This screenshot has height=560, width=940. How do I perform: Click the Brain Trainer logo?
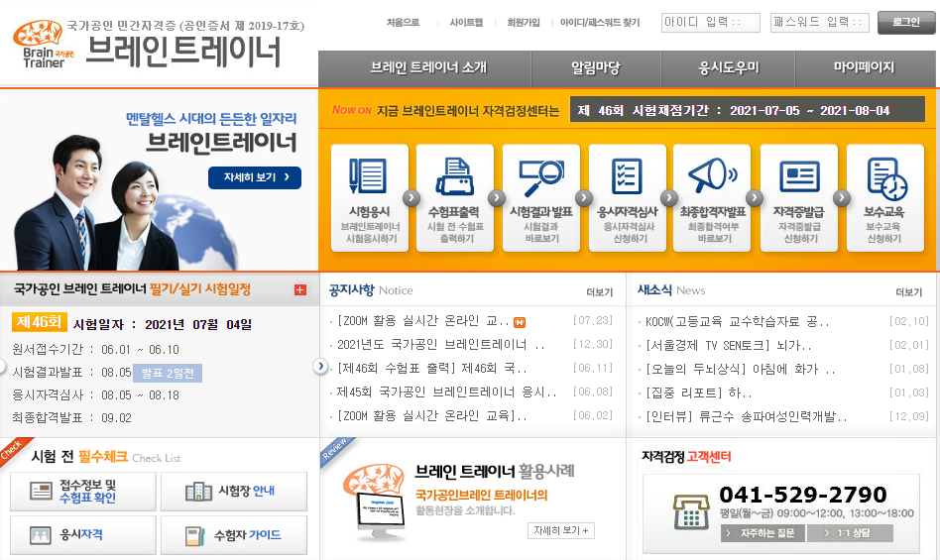tap(44, 45)
